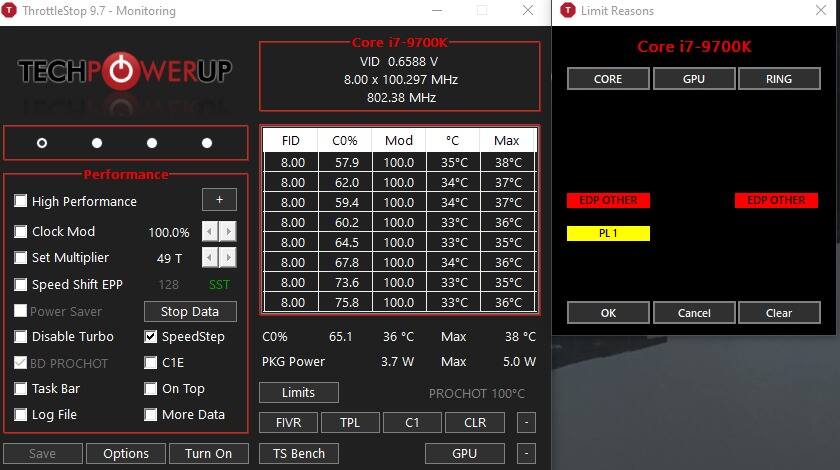The image size is (840, 470).
Task: Click the C0% column header
Action: pos(344,140)
